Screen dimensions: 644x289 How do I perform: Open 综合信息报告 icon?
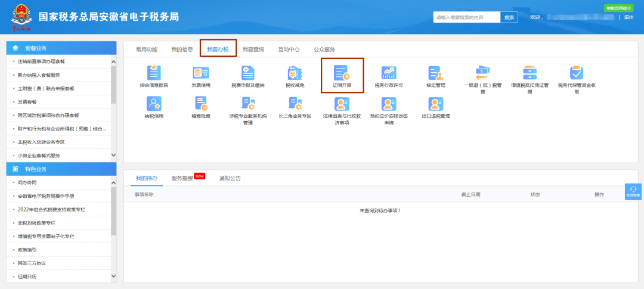[x=154, y=73]
